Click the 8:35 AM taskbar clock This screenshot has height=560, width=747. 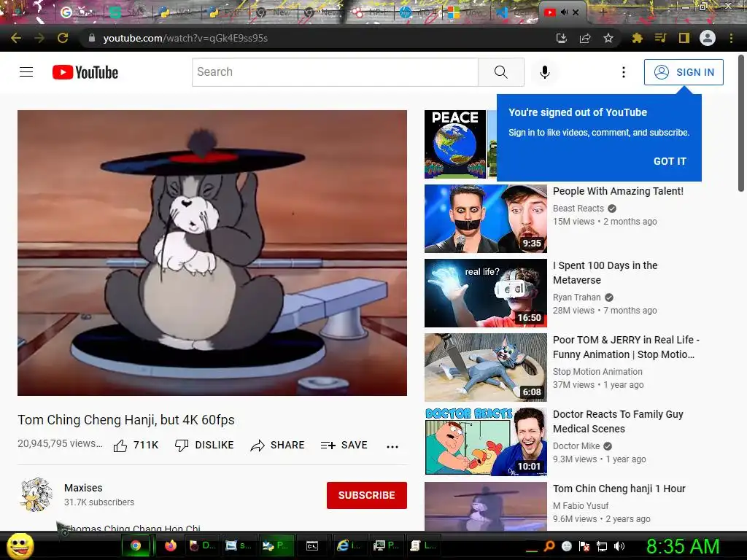point(683,546)
